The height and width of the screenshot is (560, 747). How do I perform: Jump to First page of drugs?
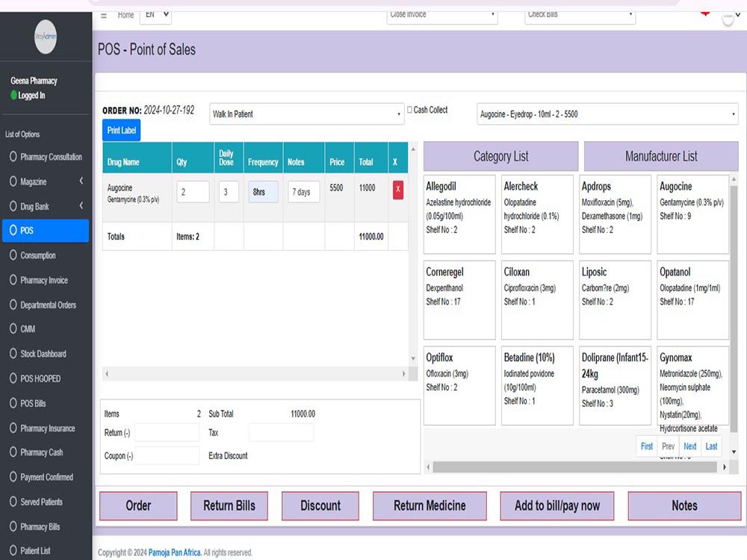coord(646,447)
